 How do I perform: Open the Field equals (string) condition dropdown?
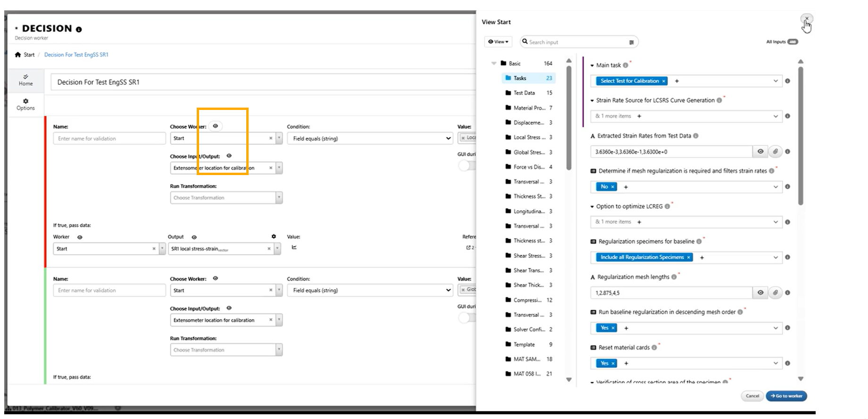point(371,138)
